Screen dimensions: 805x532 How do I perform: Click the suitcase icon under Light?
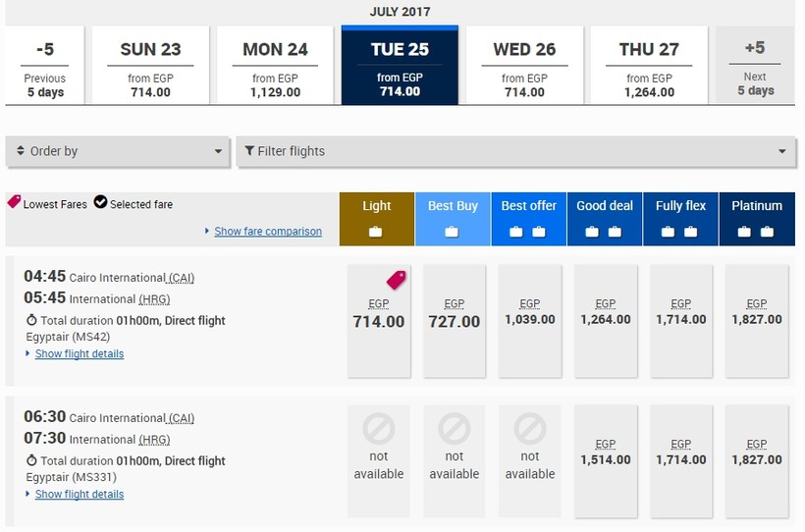pyautogui.click(x=376, y=232)
